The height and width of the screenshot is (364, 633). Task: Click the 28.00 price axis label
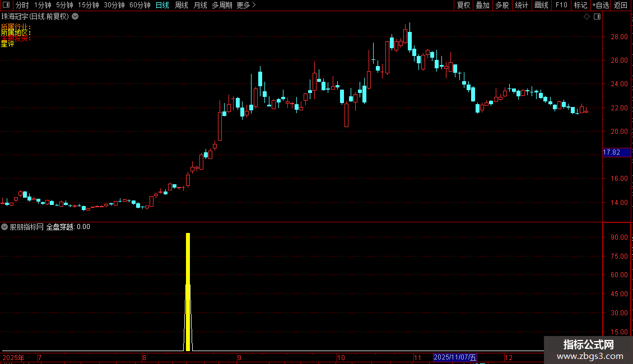pyautogui.click(x=619, y=37)
